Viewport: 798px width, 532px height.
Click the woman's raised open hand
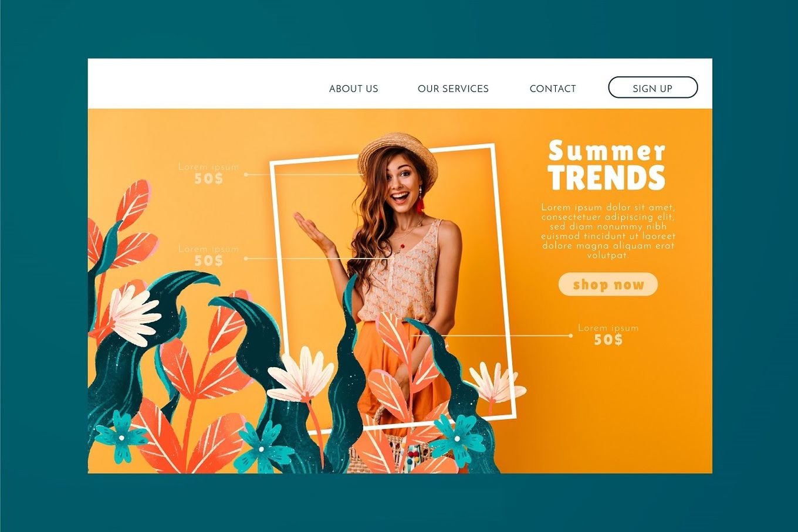[314, 232]
